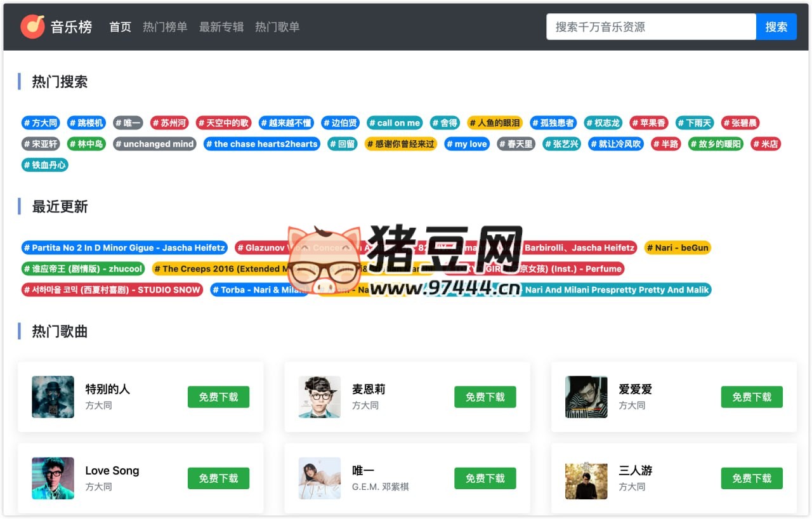Go to 热门榜单 tab
The height and width of the screenshot is (519, 812).
[165, 27]
